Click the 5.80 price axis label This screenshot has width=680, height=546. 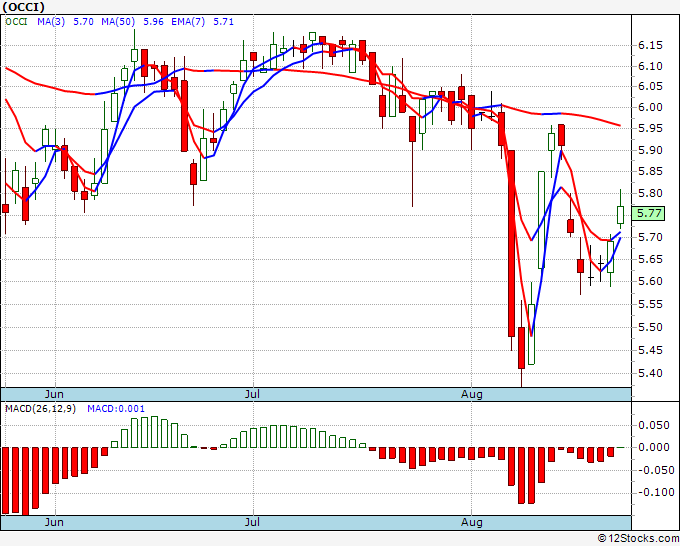point(650,193)
